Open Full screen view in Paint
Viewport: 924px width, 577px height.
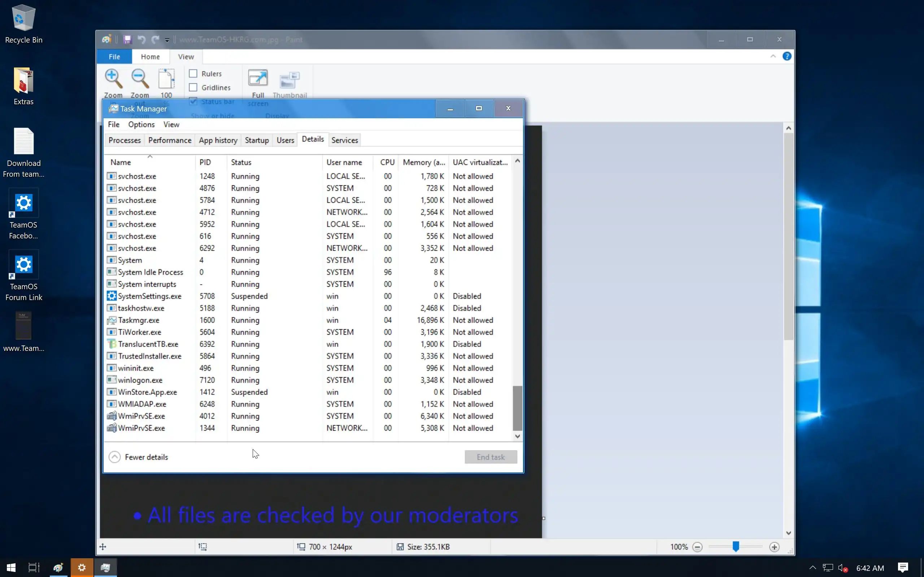(258, 79)
